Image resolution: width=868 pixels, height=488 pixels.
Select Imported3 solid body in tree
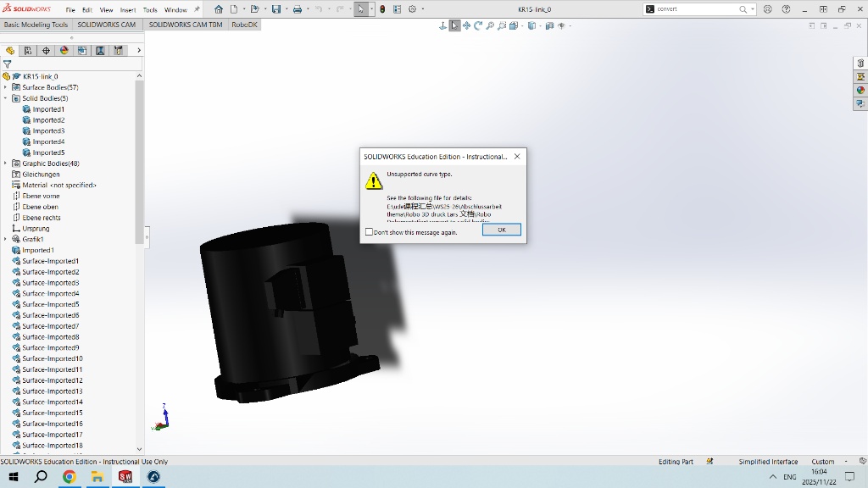coord(48,131)
